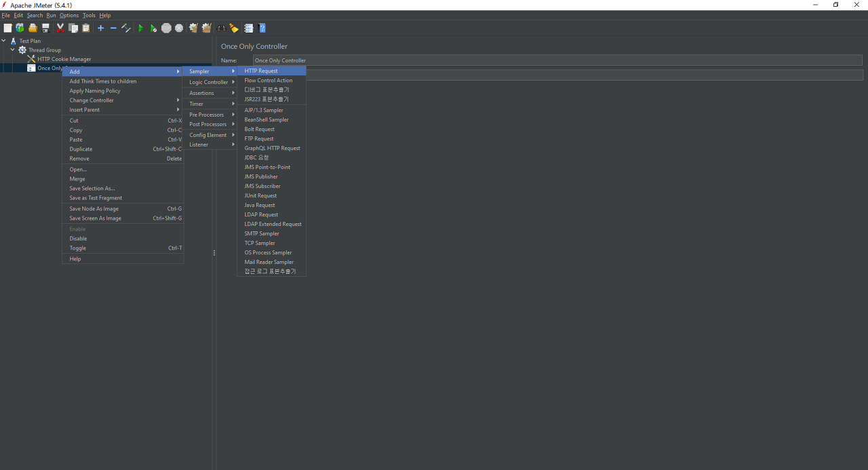Open the Add submenu

[x=123, y=71]
